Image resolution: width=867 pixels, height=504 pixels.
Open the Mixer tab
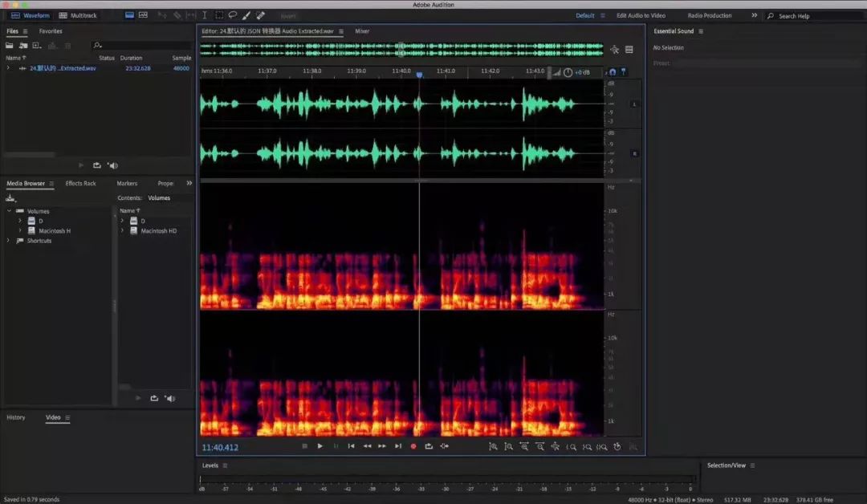pyautogui.click(x=362, y=31)
